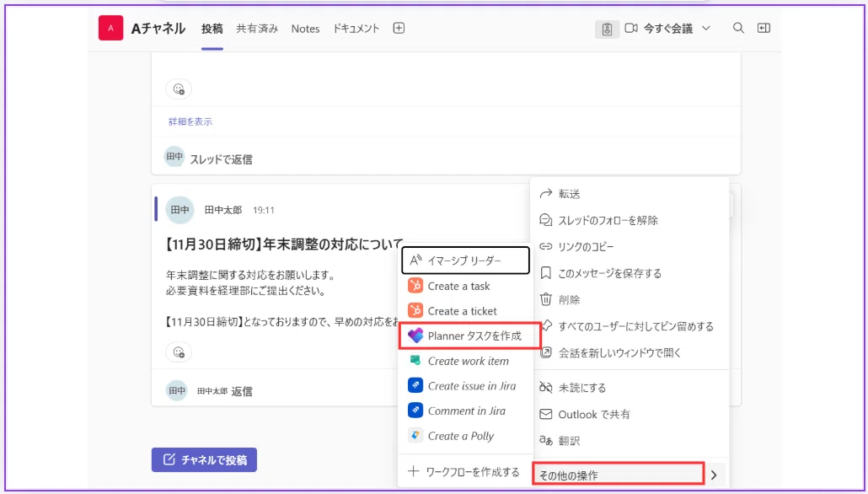The width and height of the screenshot is (868, 494).
Task: Open the 共有済み tab
Action: [257, 29]
